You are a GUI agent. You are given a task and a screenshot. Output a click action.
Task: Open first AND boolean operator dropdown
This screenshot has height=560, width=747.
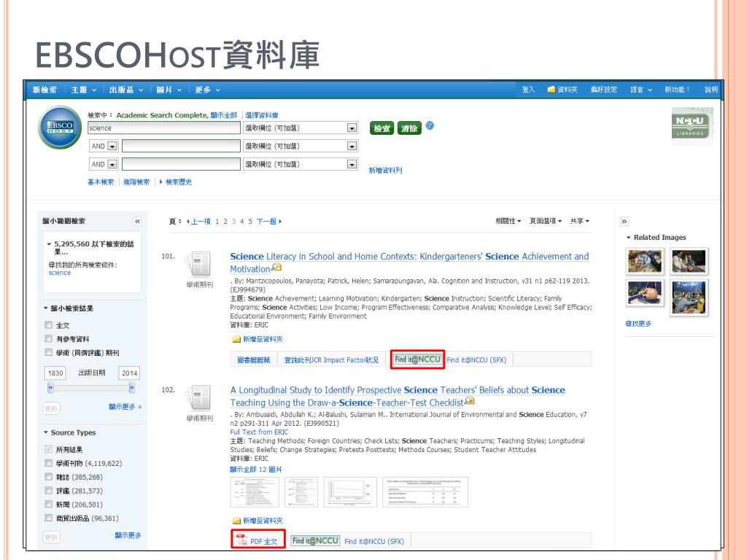[x=112, y=146]
